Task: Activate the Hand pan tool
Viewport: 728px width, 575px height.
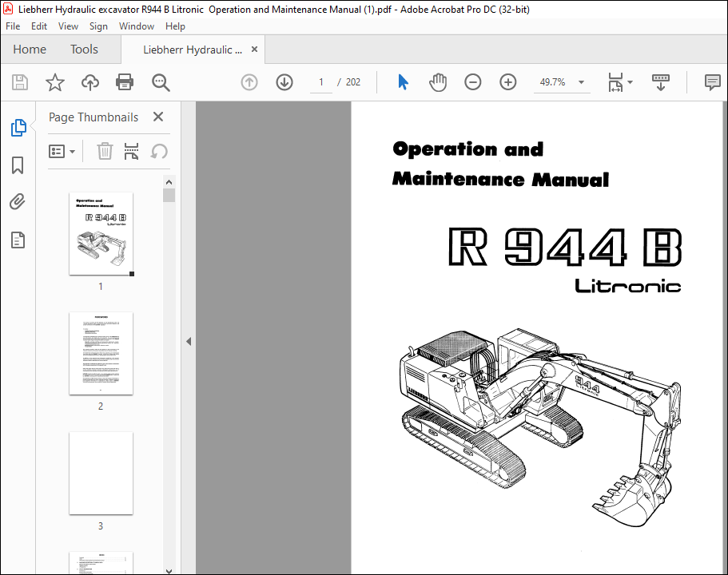Action: (438, 82)
